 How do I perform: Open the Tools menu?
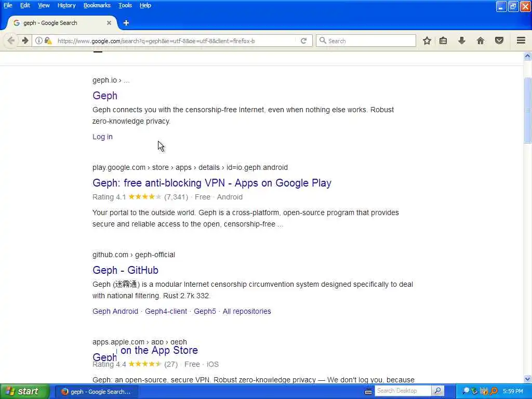pyautogui.click(x=125, y=5)
